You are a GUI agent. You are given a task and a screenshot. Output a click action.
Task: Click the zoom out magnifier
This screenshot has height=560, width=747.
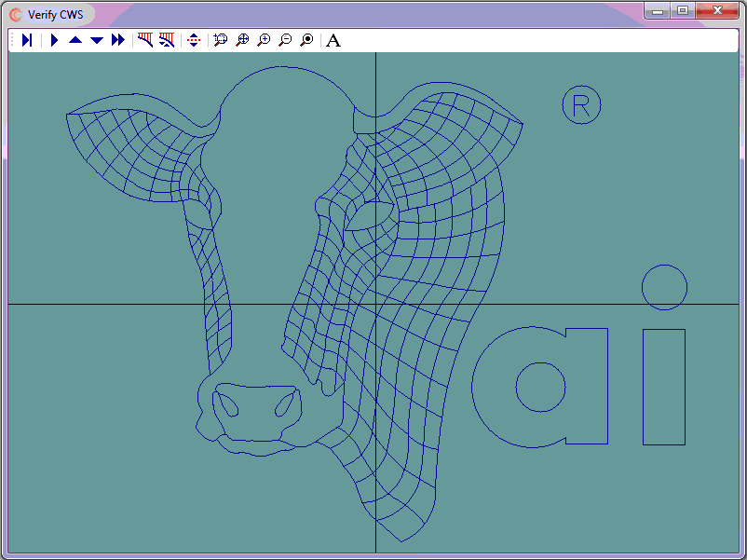point(285,40)
